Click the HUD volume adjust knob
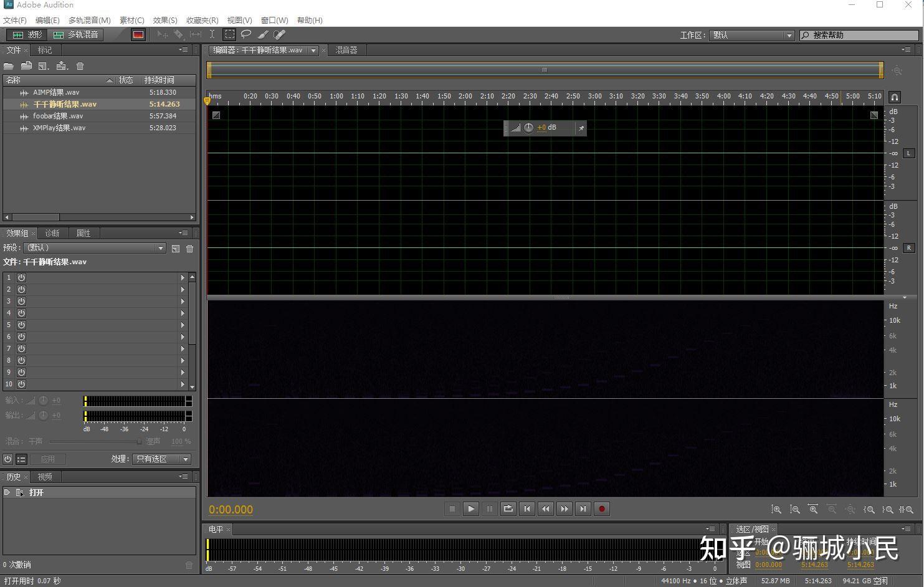The width and height of the screenshot is (924, 587). pos(528,128)
